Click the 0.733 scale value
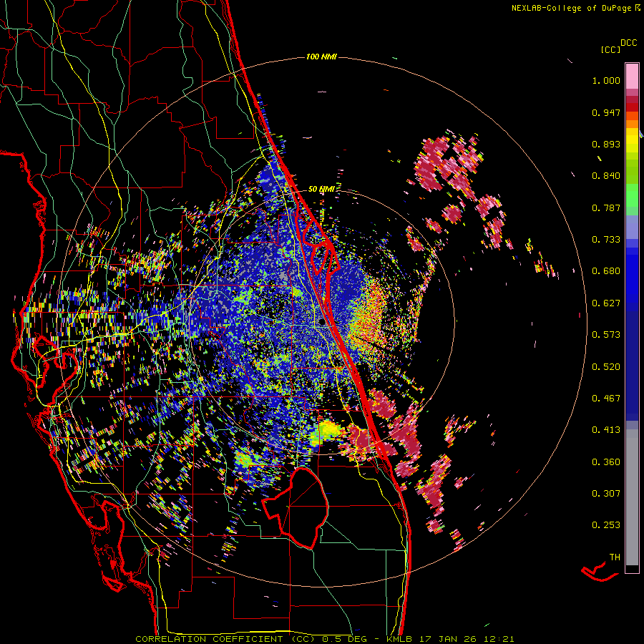The image size is (644, 644). [x=606, y=240]
